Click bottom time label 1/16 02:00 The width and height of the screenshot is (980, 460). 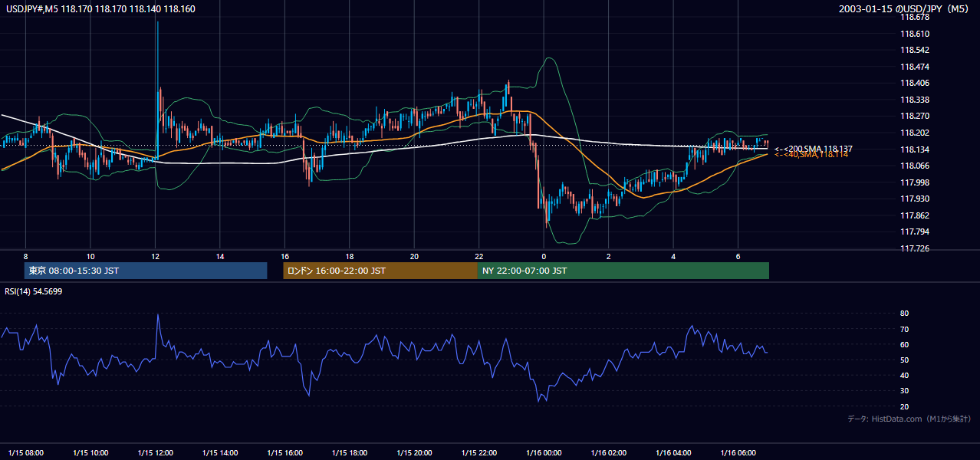pyautogui.click(x=609, y=452)
